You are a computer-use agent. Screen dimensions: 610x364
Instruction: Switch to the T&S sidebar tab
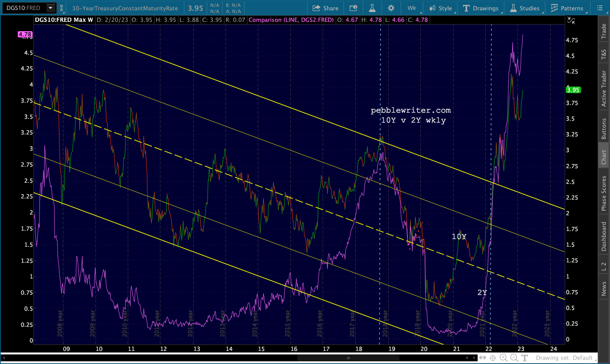point(604,55)
